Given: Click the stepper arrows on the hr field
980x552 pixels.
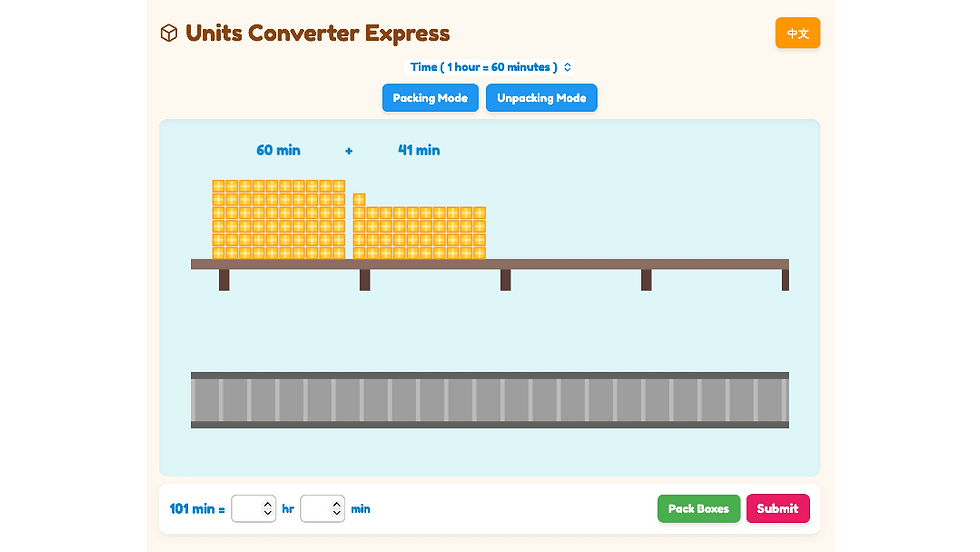Looking at the screenshot, I should 267,509.
